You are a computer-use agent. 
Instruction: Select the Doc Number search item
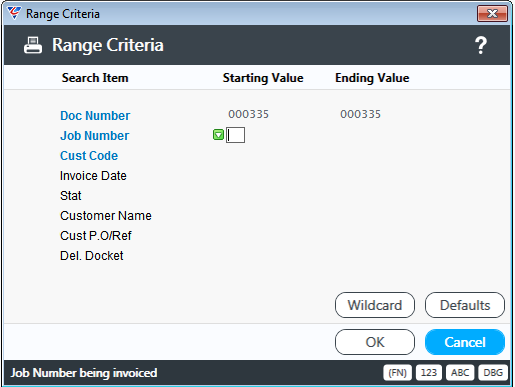tap(95, 116)
